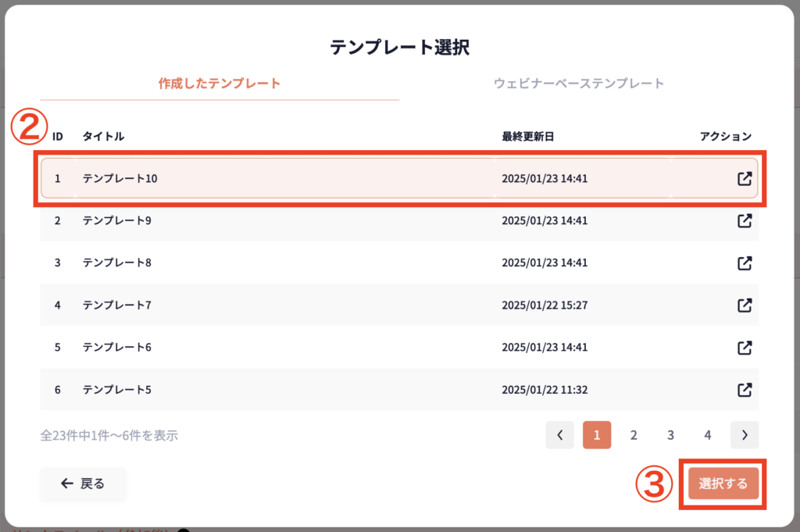Switch to ウェビナーベーステンプレート tab
Image resolution: width=800 pixels, height=532 pixels.
coord(579,83)
